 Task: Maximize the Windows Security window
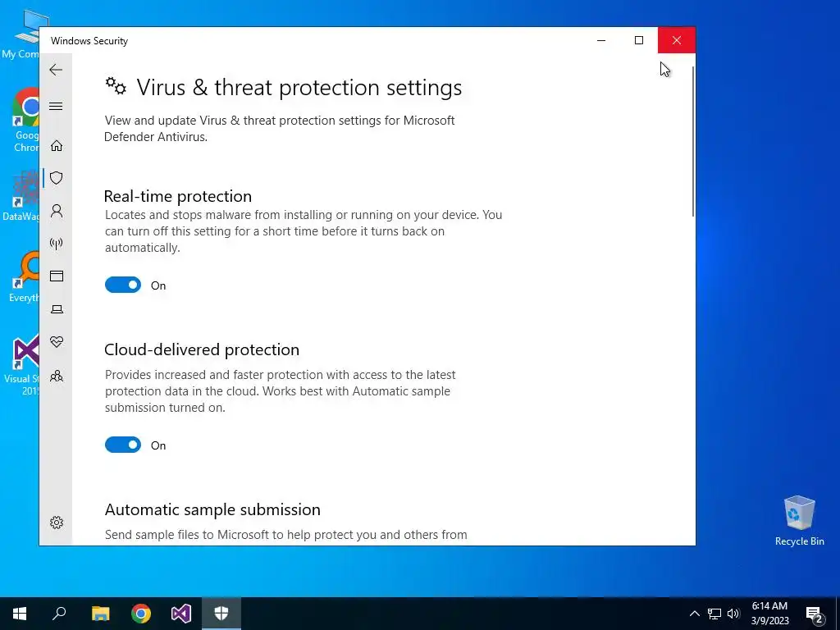pyautogui.click(x=638, y=40)
